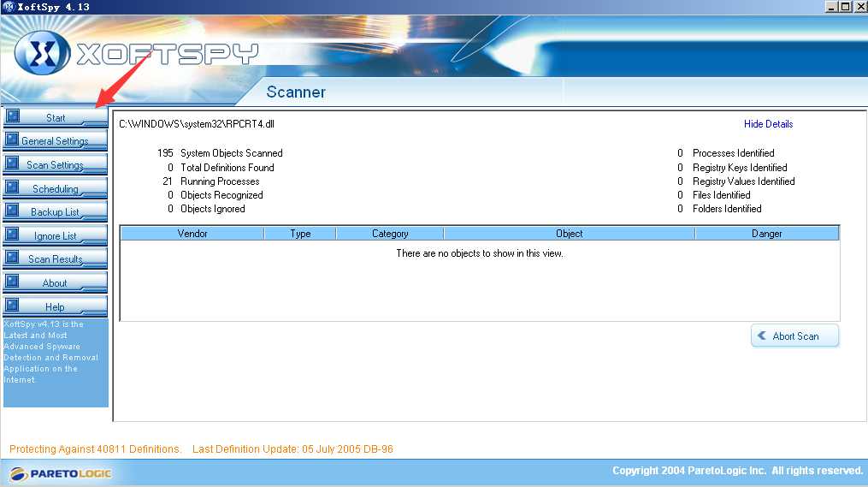Sort results by Category column

coord(390,234)
